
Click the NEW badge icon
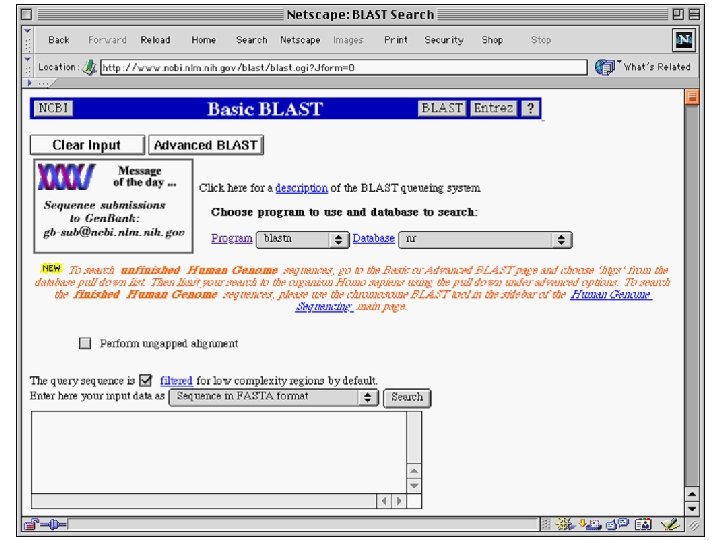pos(51,268)
